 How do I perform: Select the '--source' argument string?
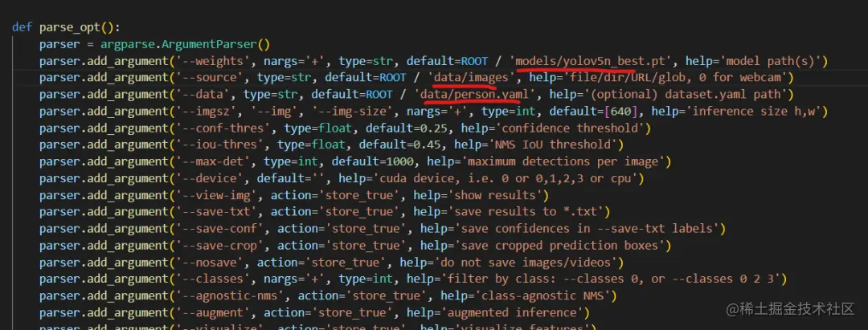pyautogui.click(x=210, y=77)
